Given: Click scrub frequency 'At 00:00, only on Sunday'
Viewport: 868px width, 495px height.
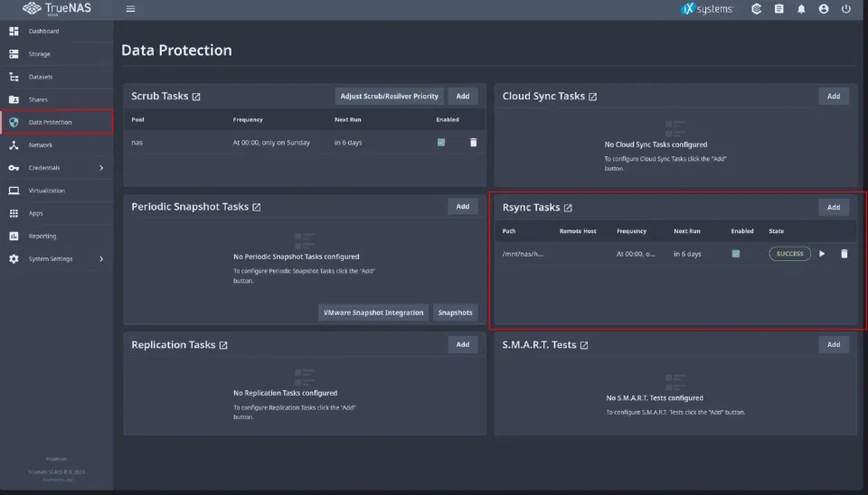Looking at the screenshot, I should tap(271, 143).
